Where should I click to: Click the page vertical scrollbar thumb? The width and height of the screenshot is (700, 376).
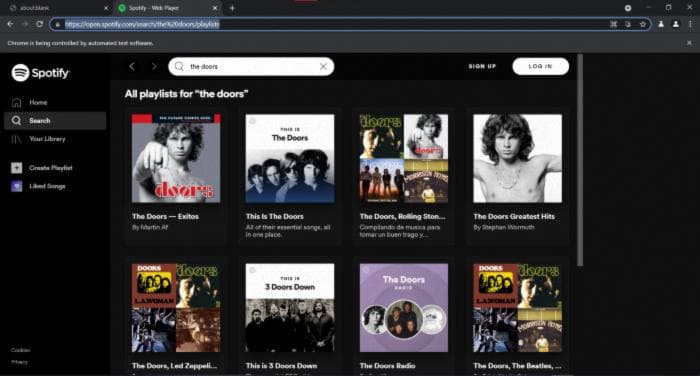580,161
